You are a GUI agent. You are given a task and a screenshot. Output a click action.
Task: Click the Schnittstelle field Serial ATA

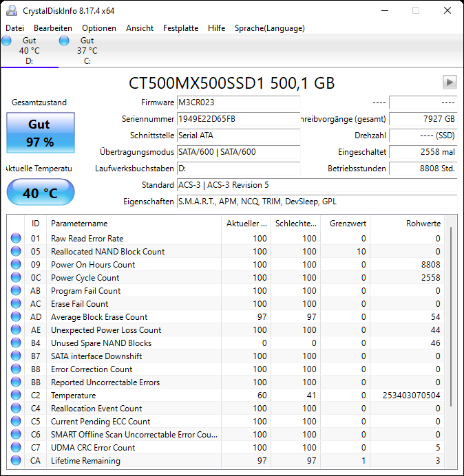(238, 136)
